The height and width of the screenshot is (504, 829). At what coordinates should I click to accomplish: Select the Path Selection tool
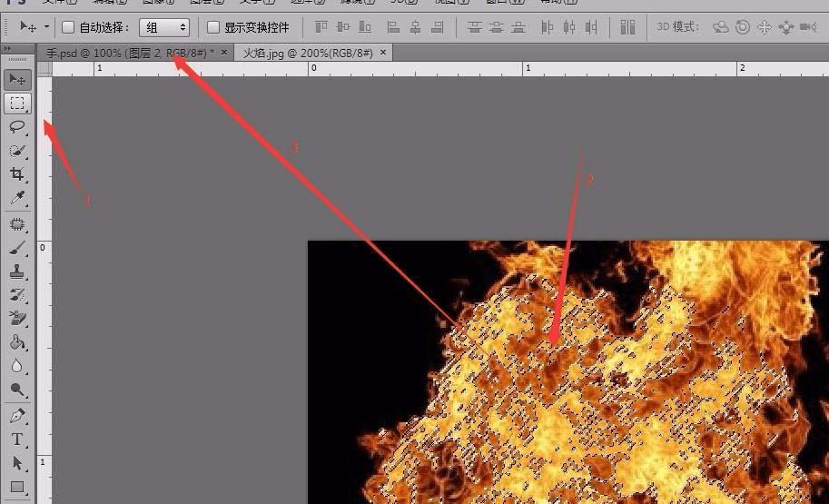(17, 463)
